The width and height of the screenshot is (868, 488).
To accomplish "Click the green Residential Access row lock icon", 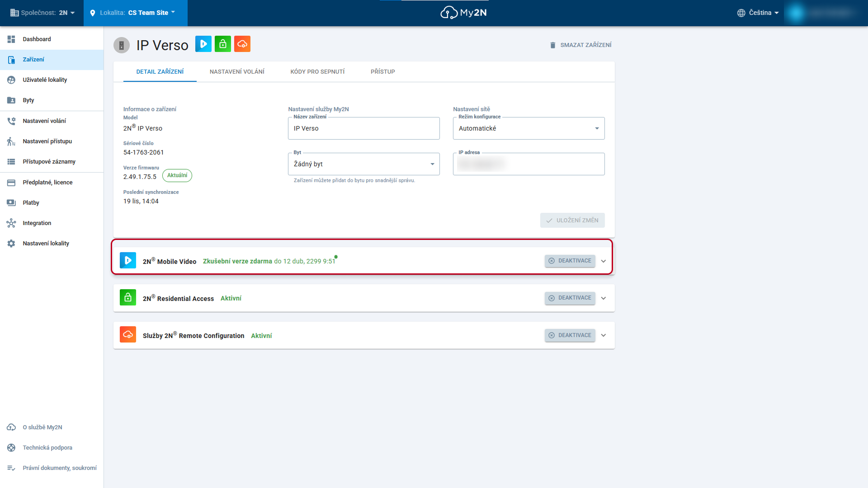I will click(x=128, y=298).
